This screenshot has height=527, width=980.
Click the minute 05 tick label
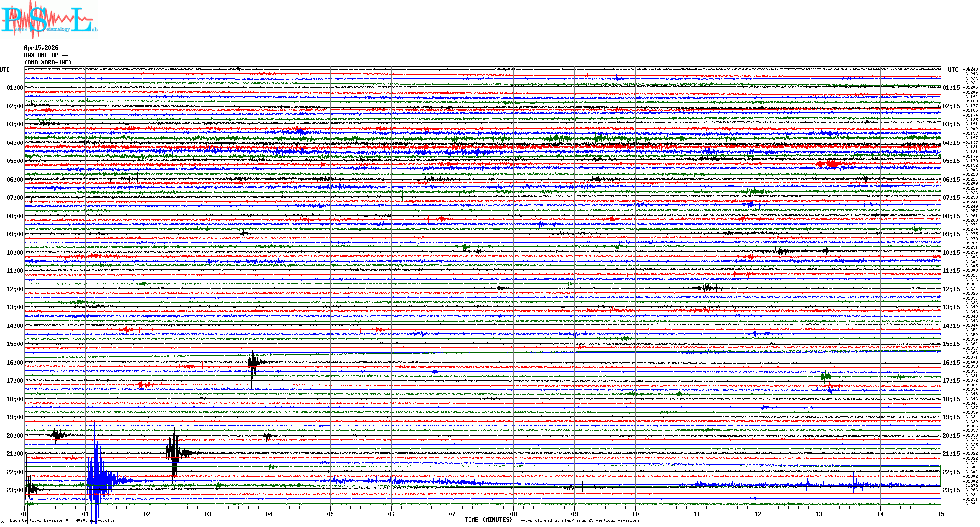coord(330,514)
